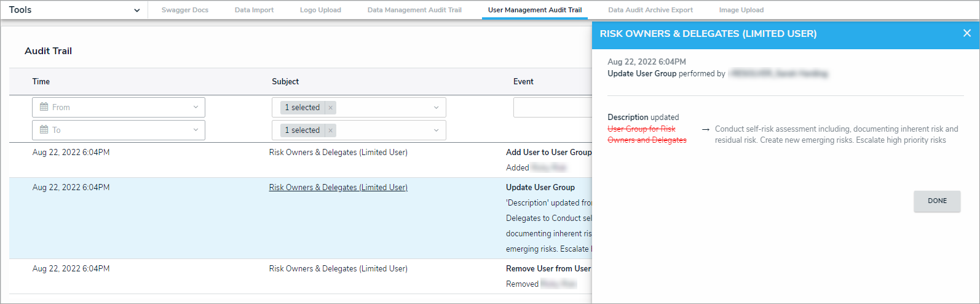Click the calendar icon in To field

coord(44,130)
